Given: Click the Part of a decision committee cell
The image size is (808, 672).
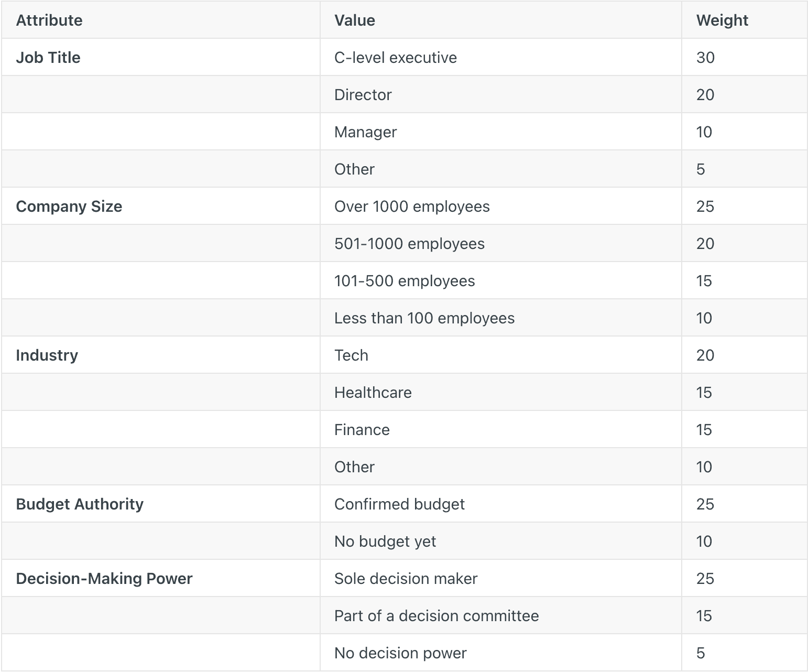Looking at the screenshot, I should (436, 616).
